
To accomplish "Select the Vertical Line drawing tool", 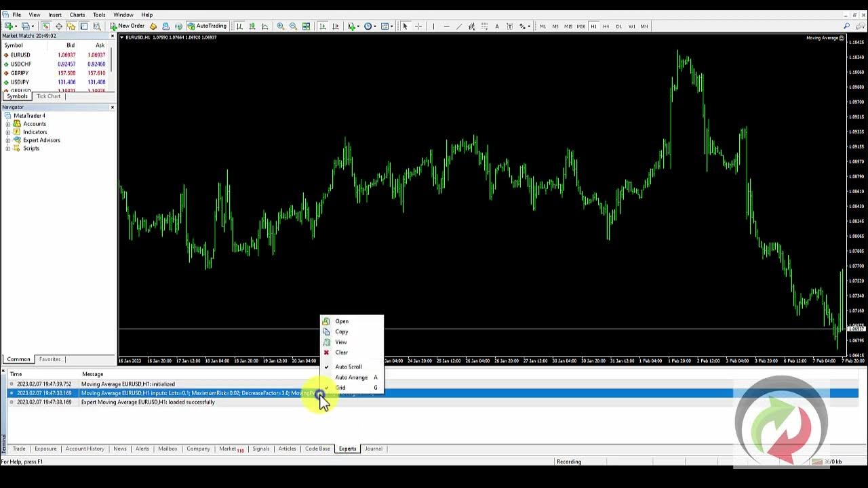I will tap(433, 26).
